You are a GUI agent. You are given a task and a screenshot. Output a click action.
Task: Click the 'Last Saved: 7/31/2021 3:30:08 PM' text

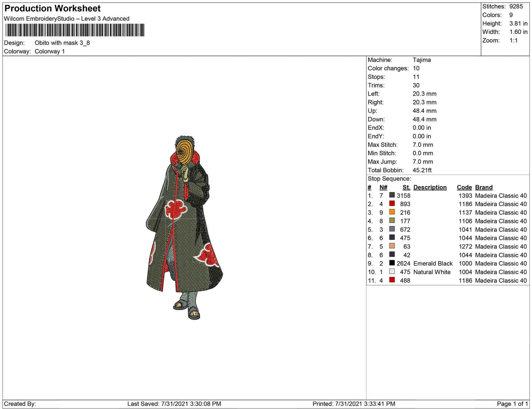pyautogui.click(x=174, y=404)
